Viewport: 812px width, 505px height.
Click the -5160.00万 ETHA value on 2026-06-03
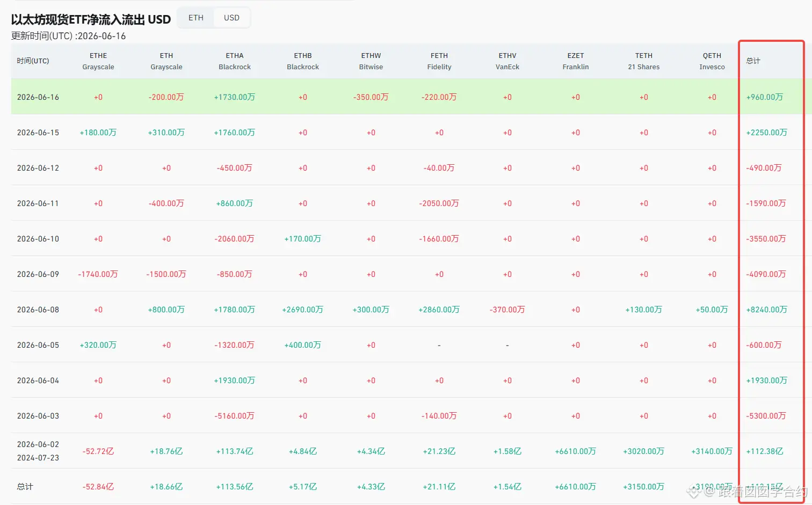point(235,416)
